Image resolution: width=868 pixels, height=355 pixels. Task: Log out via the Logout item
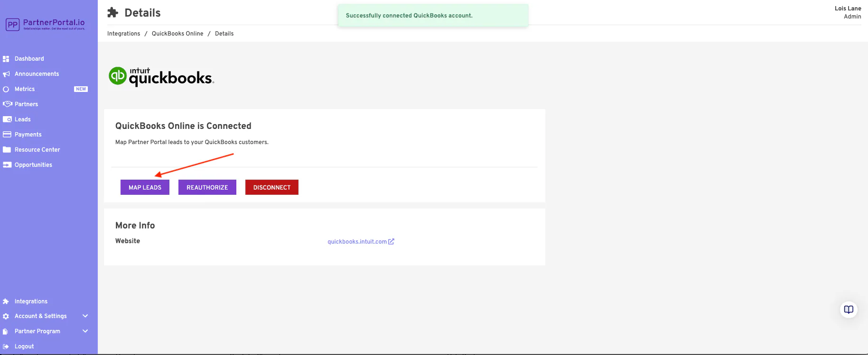click(24, 346)
